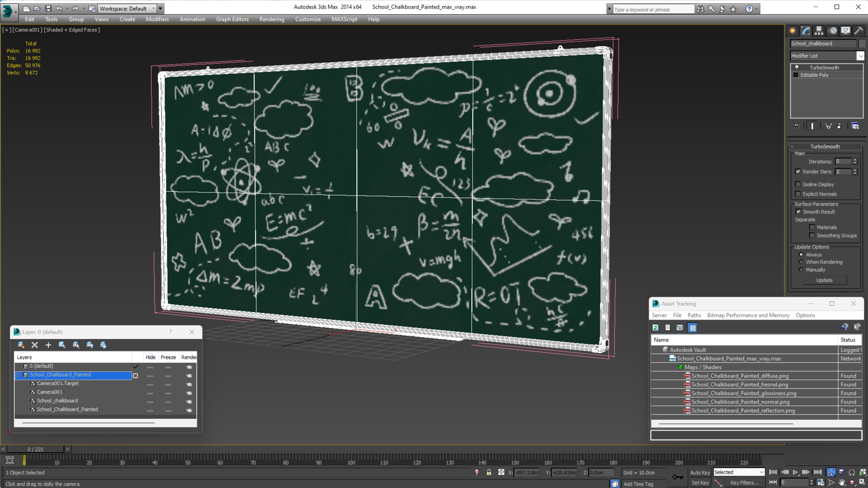This screenshot has height=488, width=868.
Task: Enable Isoline Display checkbox
Action: (x=798, y=184)
